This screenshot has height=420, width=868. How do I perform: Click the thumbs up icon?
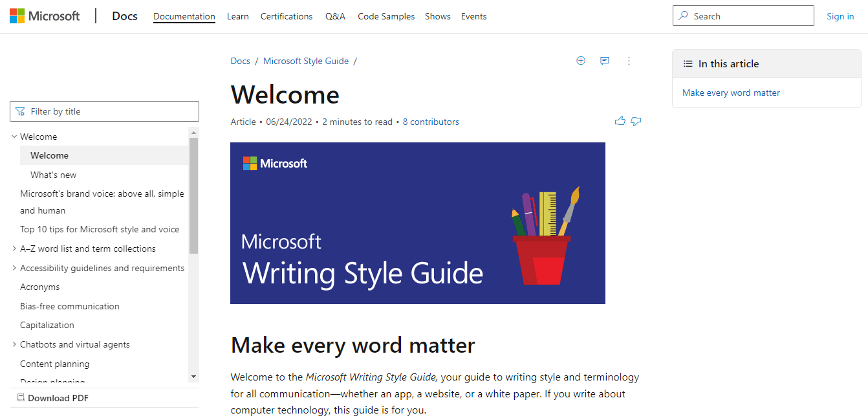pos(620,121)
